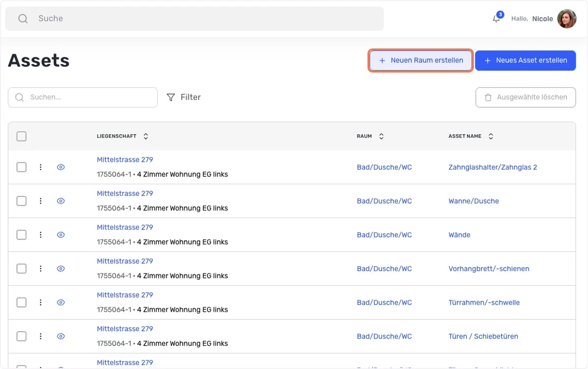This screenshot has width=588, height=369.
Task: Toggle the select-all checkbox in table header
Action: pyautogui.click(x=22, y=136)
